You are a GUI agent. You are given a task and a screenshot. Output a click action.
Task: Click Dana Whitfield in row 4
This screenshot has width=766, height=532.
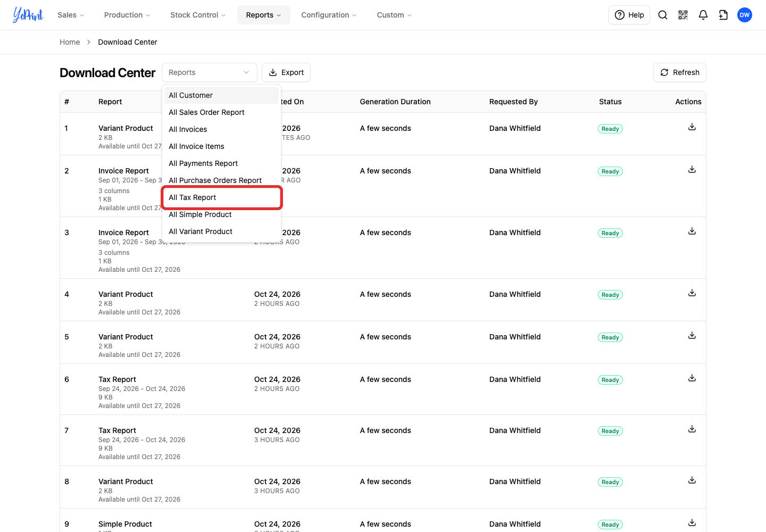515,294
